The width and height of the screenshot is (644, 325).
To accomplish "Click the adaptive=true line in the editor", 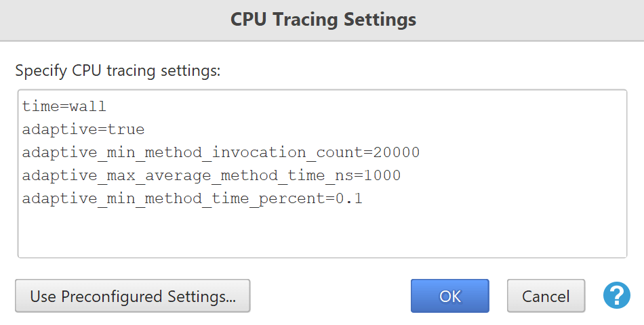I will [x=83, y=129].
